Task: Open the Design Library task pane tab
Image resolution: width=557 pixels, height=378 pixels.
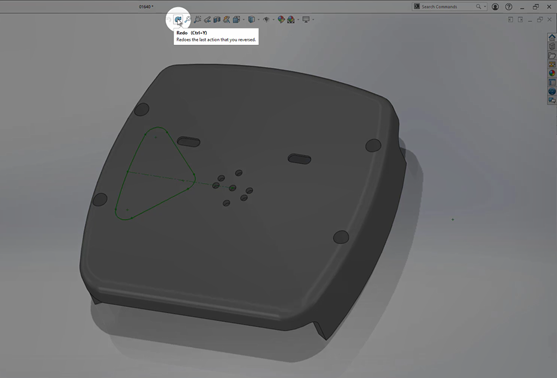Action: (552, 46)
